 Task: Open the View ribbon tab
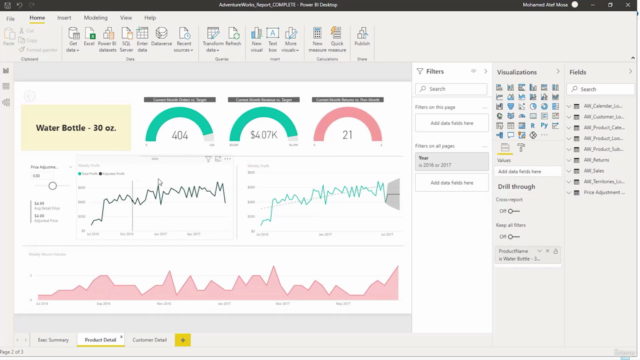pyautogui.click(x=126, y=18)
